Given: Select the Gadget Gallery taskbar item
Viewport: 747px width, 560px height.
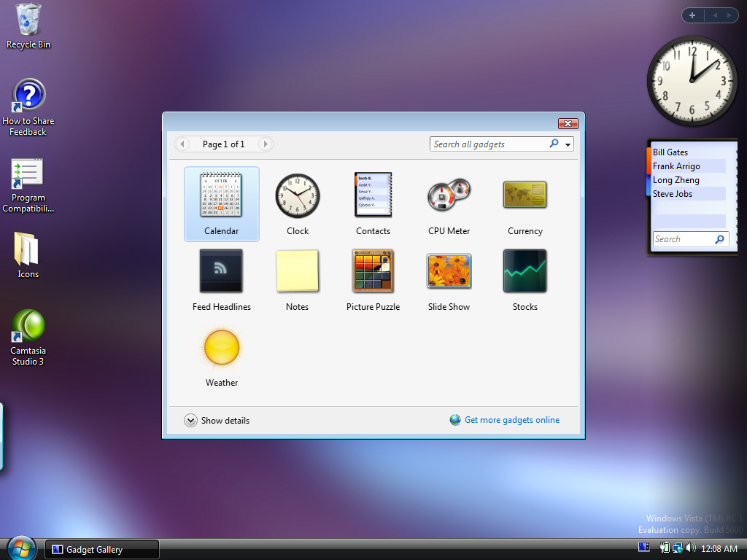Looking at the screenshot, I should (x=101, y=548).
